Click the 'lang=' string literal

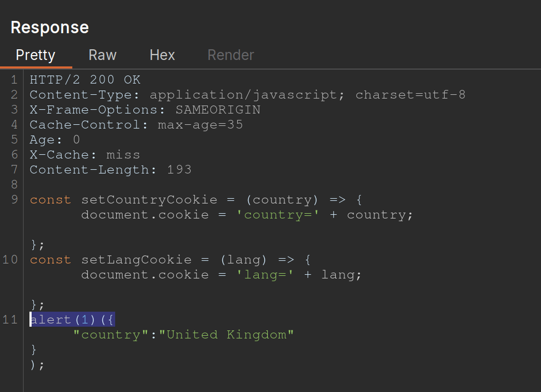(x=265, y=275)
